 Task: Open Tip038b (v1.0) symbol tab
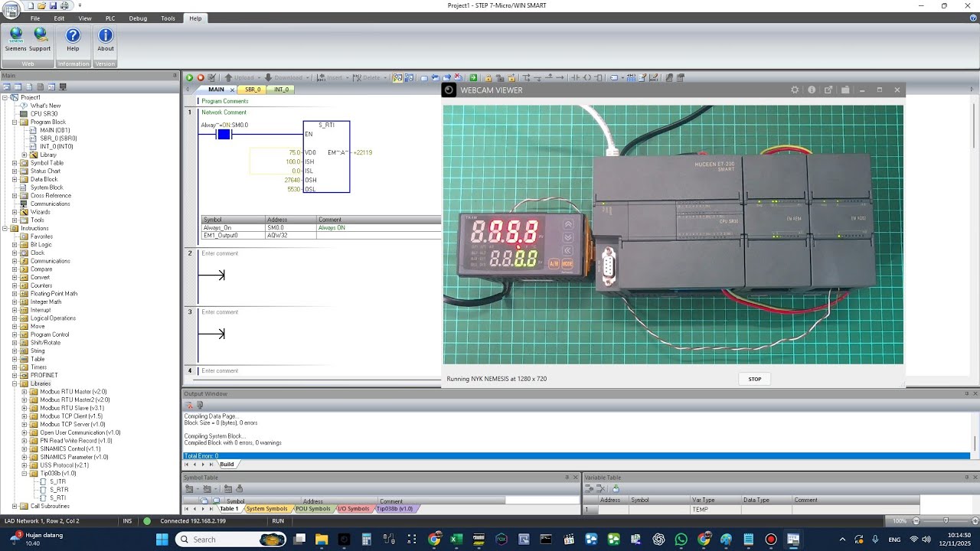click(394, 509)
